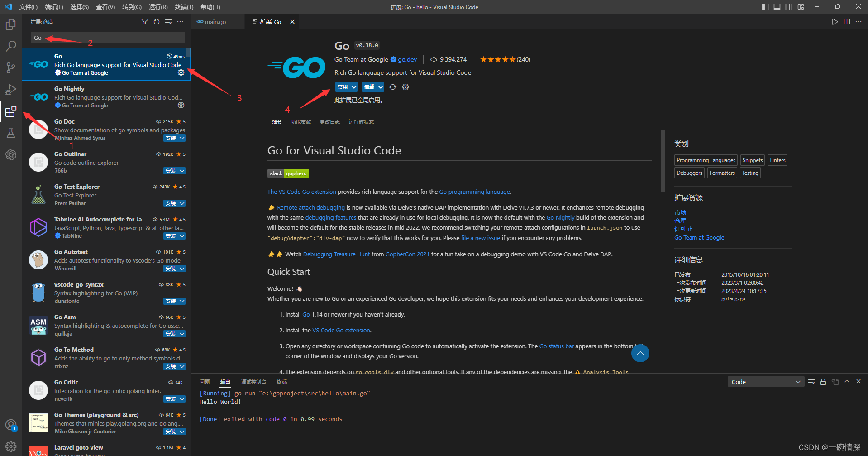Expand install options for Go Doc

182,138
